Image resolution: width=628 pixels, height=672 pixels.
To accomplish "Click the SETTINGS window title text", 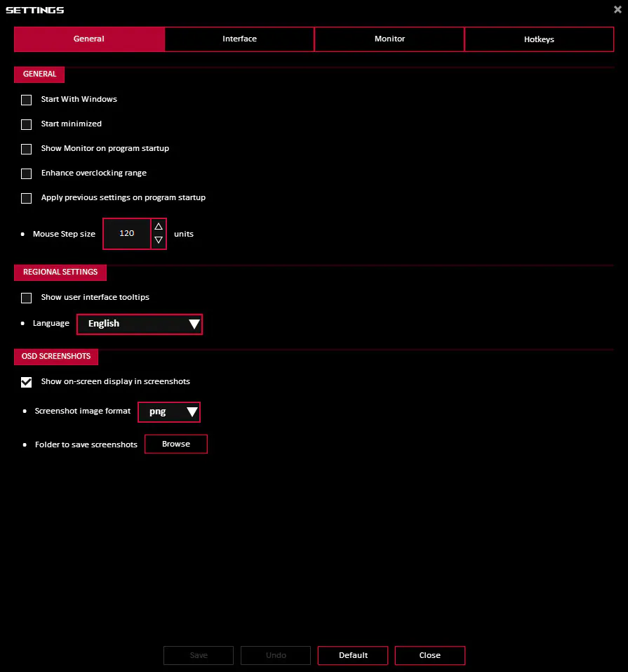I will [34, 10].
